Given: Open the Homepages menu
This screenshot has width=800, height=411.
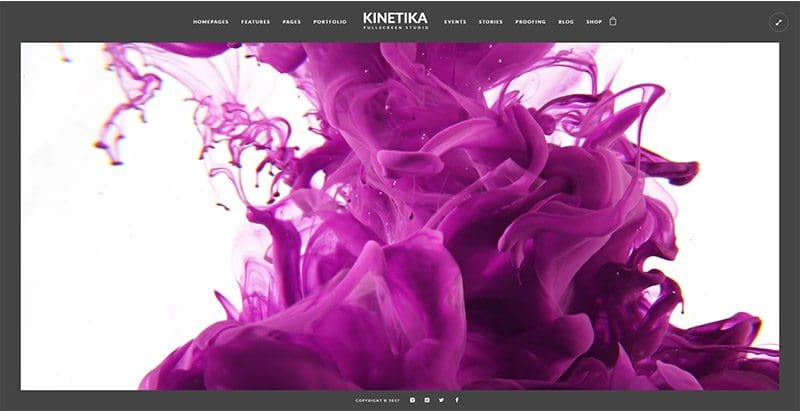Looking at the screenshot, I should click(x=211, y=22).
